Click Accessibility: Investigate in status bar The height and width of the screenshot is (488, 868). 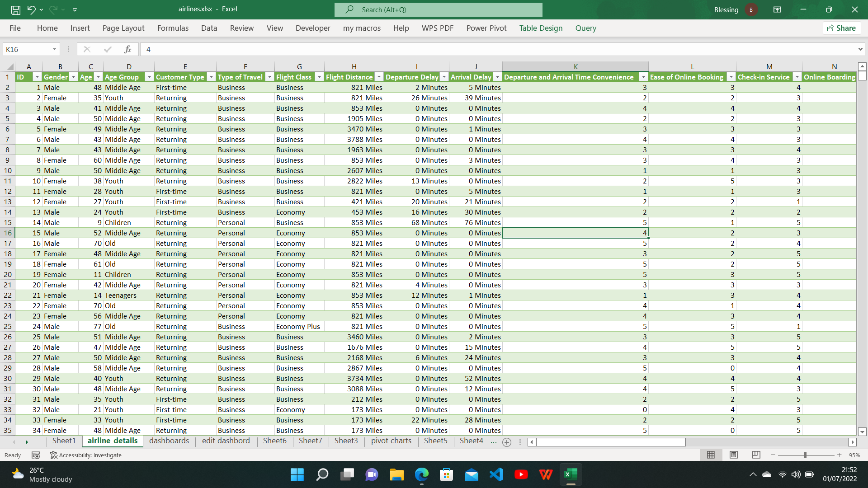click(85, 455)
